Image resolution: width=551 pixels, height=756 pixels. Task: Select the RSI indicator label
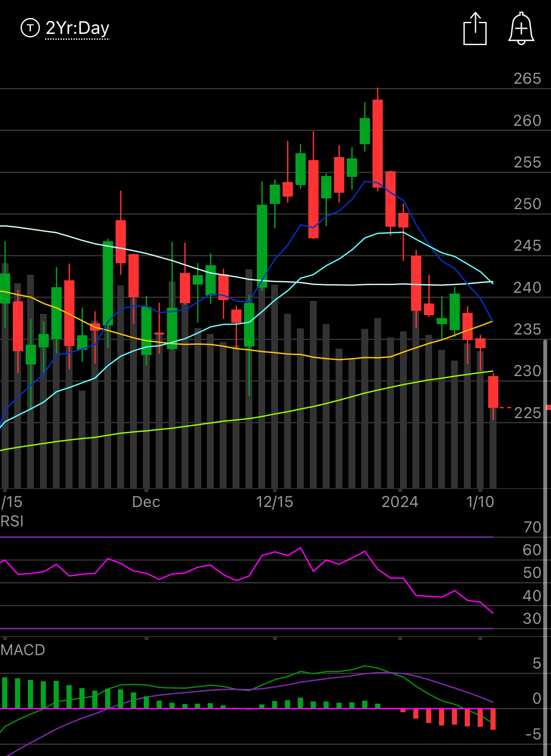(x=12, y=521)
